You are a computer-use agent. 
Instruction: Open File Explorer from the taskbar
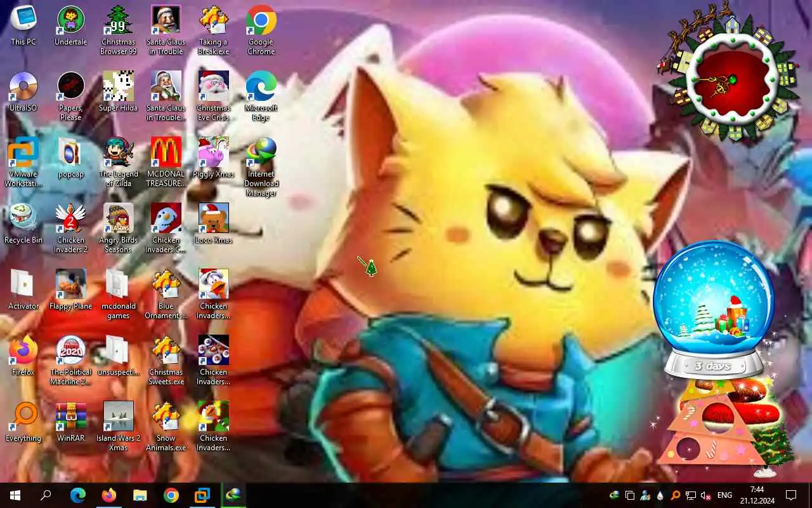click(x=140, y=495)
